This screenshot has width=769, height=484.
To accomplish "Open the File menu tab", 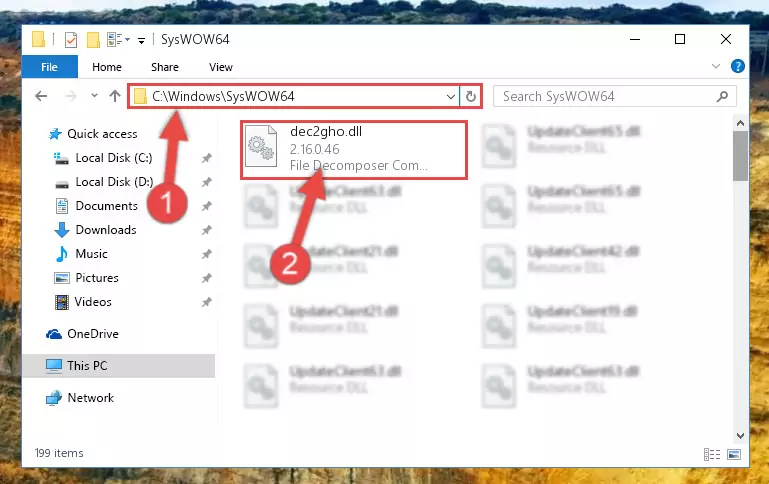I will 50,67.
